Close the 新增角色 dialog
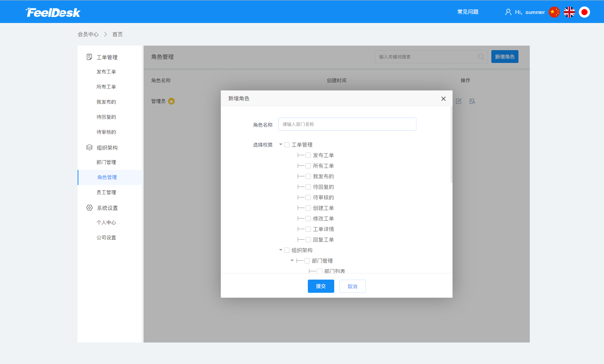 (443, 99)
